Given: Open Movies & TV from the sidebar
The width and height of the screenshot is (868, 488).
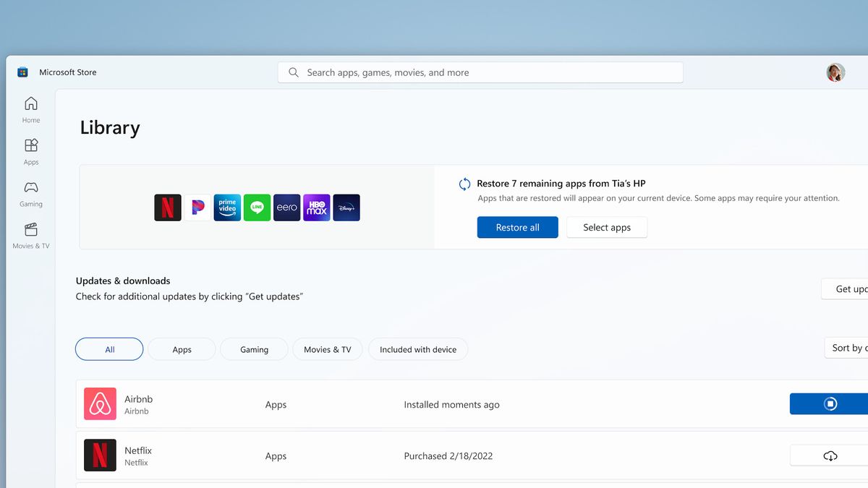Looking at the screenshot, I should pyautogui.click(x=30, y=234).
